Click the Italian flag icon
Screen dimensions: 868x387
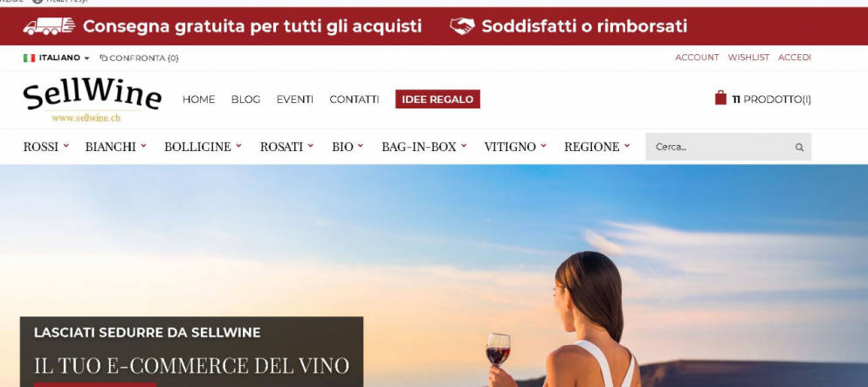pyautogui.click(x=29, y=59)
